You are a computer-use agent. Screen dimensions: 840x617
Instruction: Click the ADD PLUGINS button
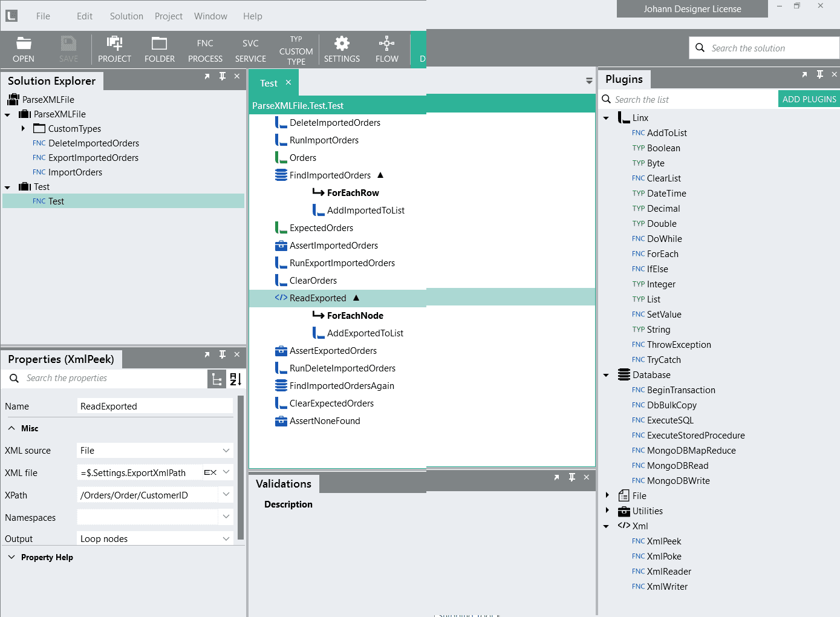pos(809,99)
